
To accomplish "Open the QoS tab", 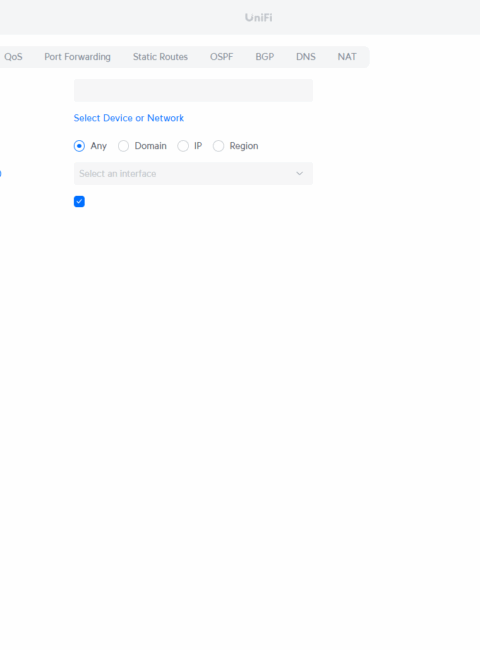I will [x=13, y=57].
